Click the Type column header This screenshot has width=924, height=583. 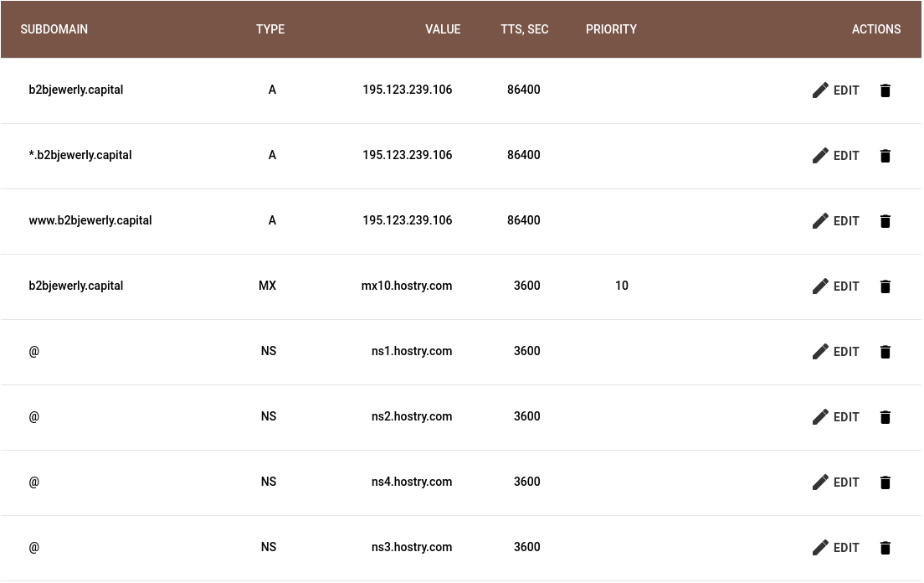270,29
